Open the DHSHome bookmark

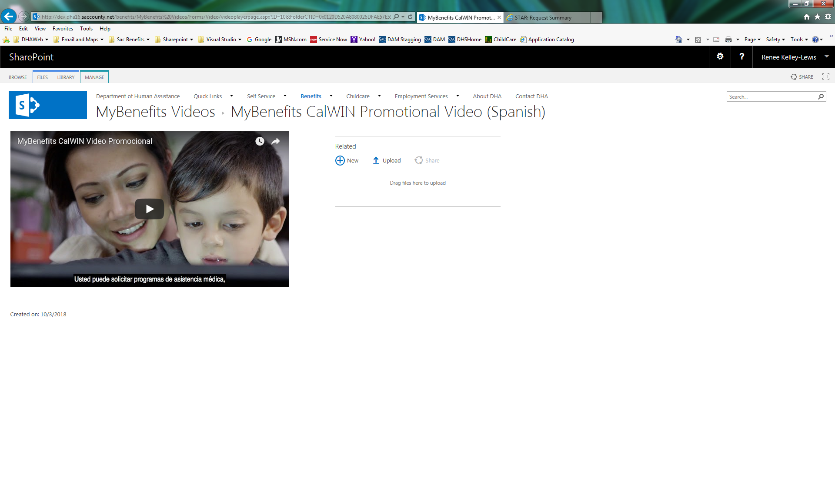pos(465,40)
